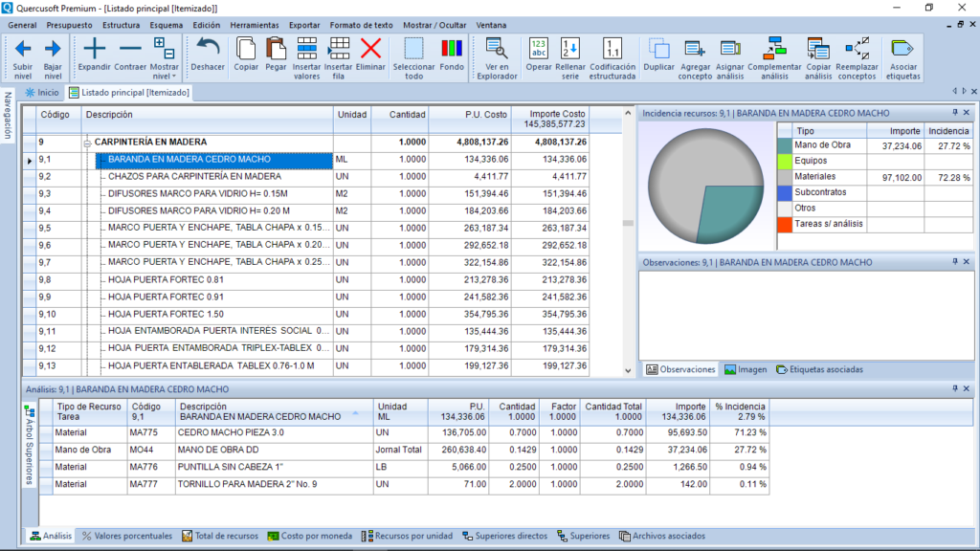Image resolution: width=980 pixels, height=551 pixels.
Task: Click the Rellenar serie icon
Action: point(570,49)
